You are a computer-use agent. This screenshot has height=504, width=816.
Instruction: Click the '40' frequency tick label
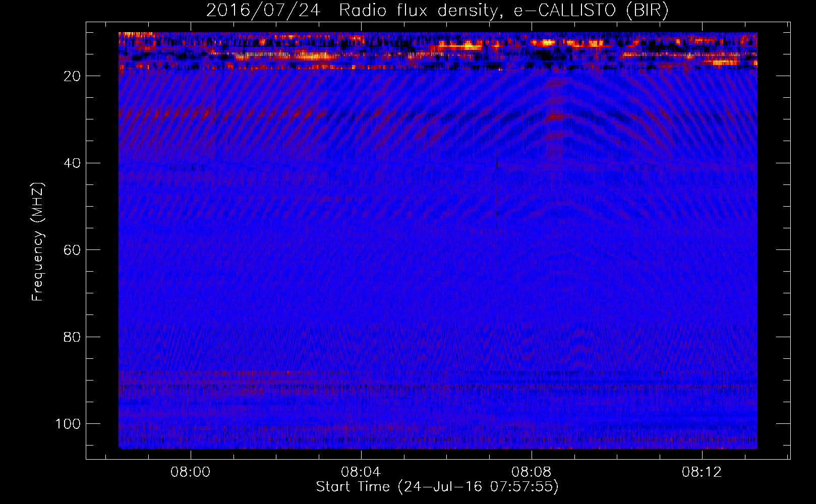pyautogui.click(x=73, y=163)
